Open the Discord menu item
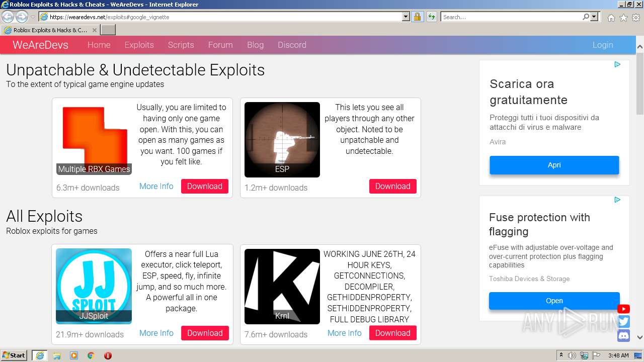This screenshot has height=362, width=644. coord(292,45)
